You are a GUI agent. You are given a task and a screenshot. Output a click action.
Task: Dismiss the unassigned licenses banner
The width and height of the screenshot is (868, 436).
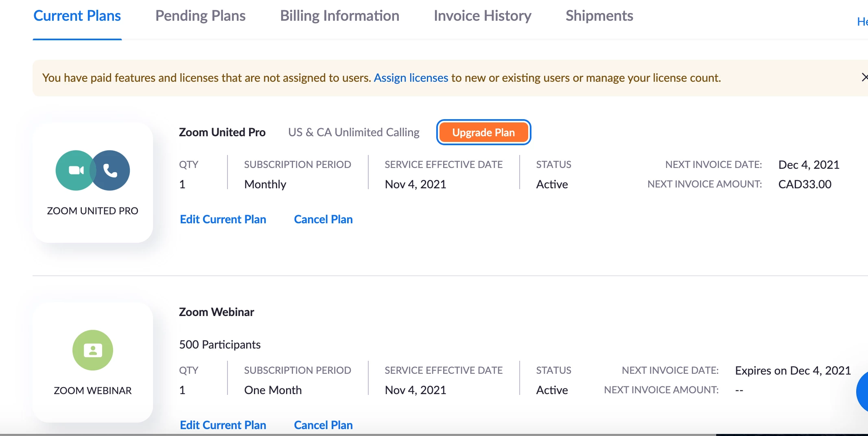click(x=864, y=77)
